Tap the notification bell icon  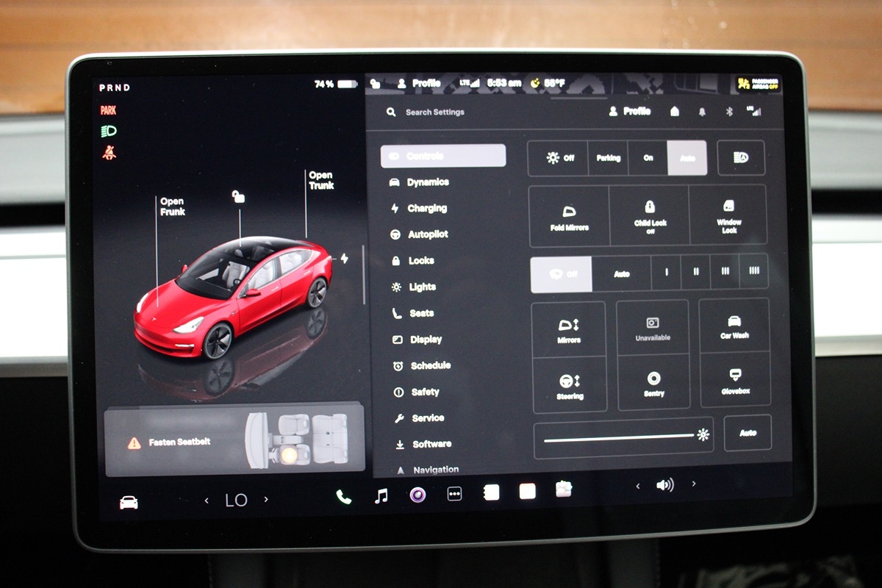pyautogui.click(x=702, y=112)
